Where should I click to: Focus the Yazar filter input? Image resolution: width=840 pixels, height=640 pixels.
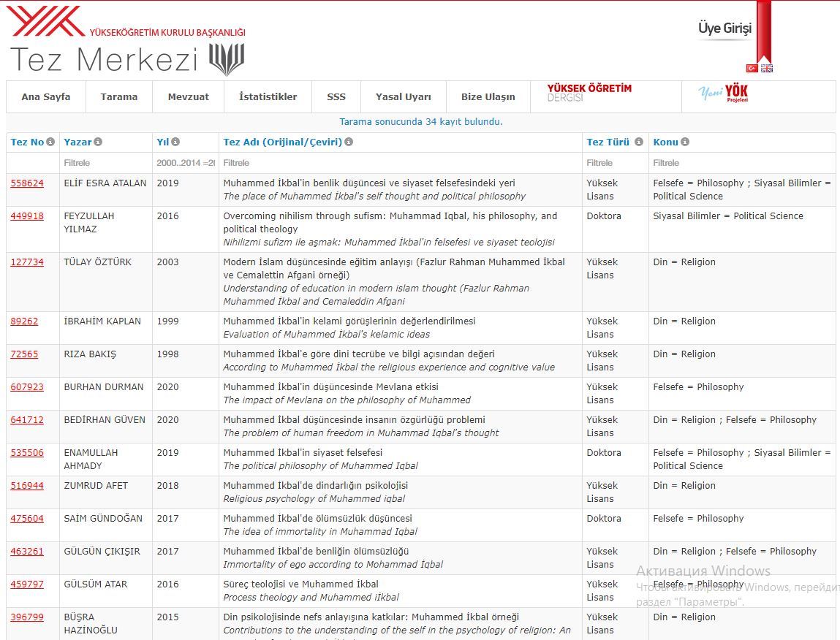(106, 163)
